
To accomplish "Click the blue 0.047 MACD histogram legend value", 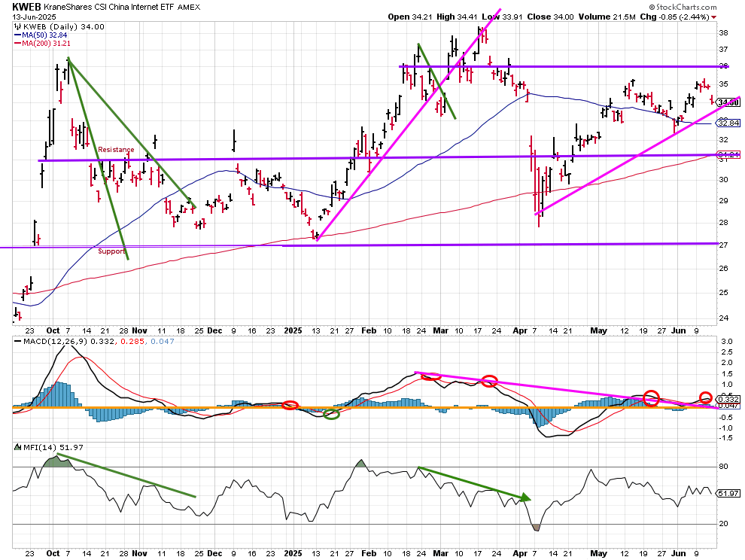I will coord(163,341).
